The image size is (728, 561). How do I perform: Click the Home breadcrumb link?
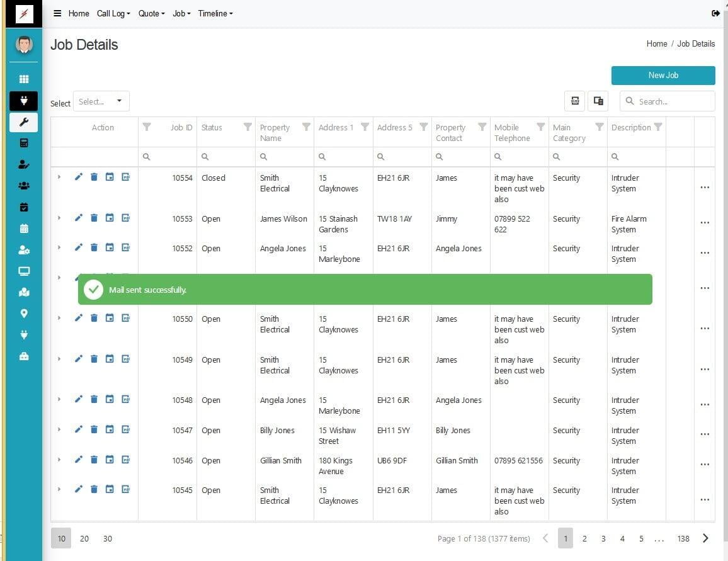(656, 43)
